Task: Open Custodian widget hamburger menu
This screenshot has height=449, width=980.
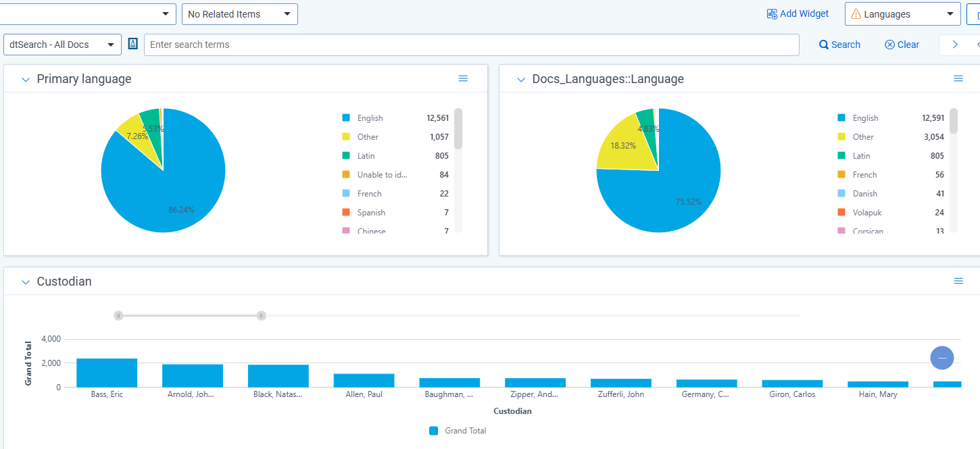Action: tap(958, 281)
